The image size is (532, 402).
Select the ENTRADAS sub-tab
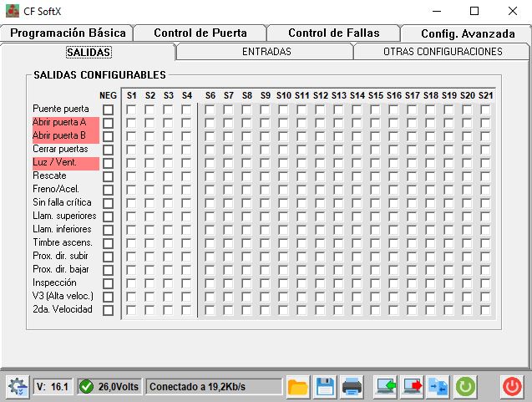point(266,52)
